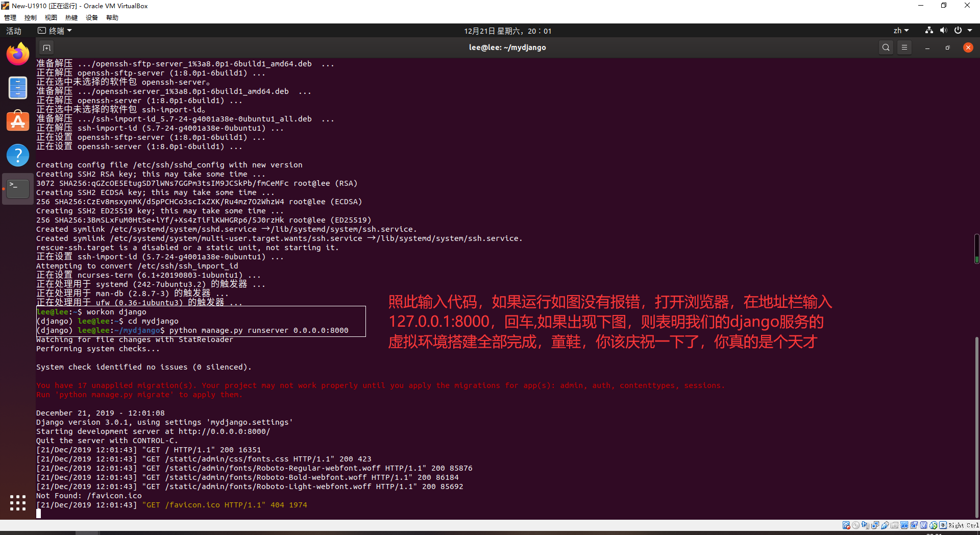Open the 视图 menu in VirtualBox
The width and height of the screenshot is (980, 535).
[51, 18]
